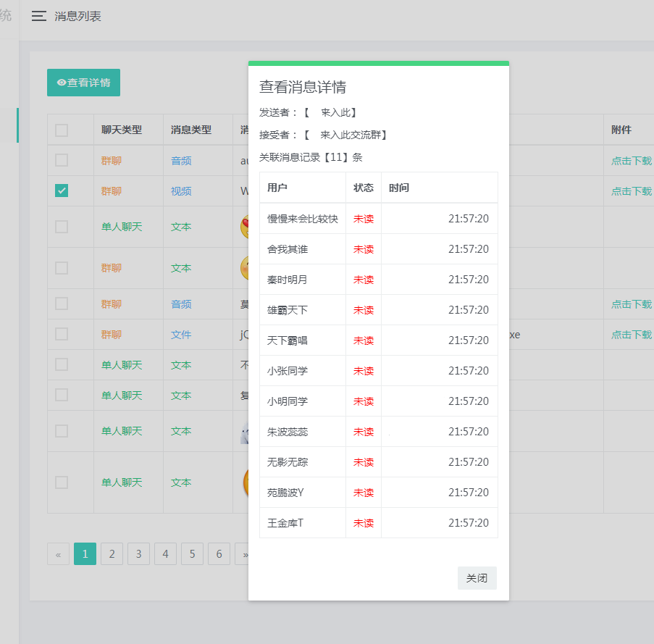Screen dimensions: 654x644
Task: Click the 查看详情 button
Action: (x=83, y=83)
